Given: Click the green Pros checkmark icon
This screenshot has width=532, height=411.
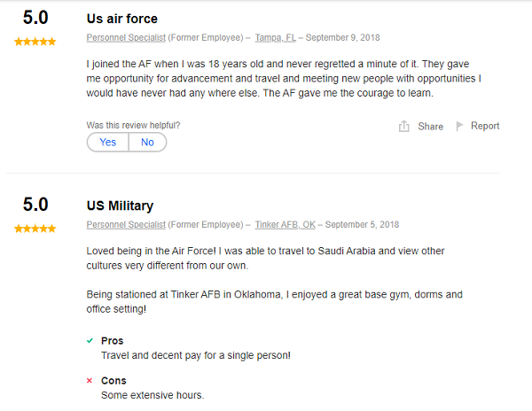Looking at the screenshot, I should click(90, 340).
